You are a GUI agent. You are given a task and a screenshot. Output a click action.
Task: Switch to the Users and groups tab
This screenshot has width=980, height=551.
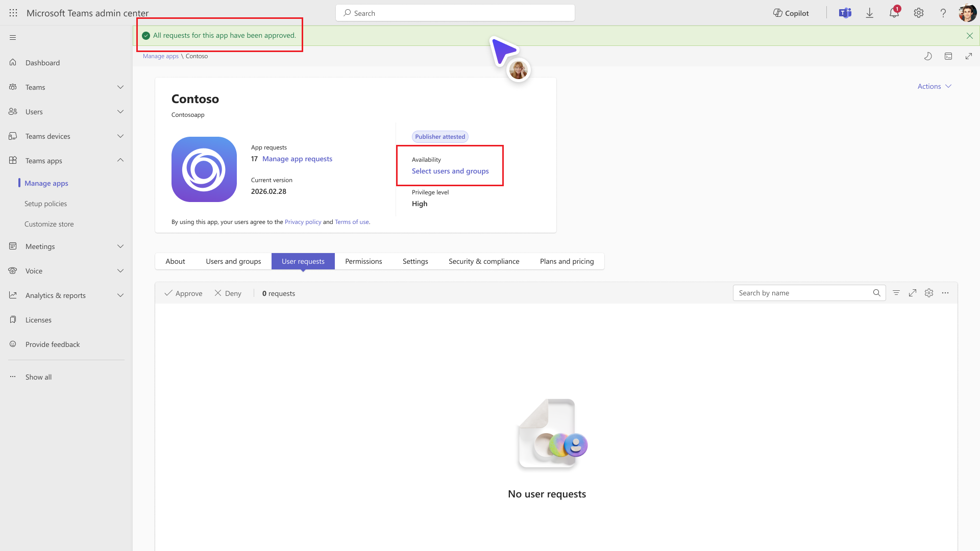tap(233, 261)
